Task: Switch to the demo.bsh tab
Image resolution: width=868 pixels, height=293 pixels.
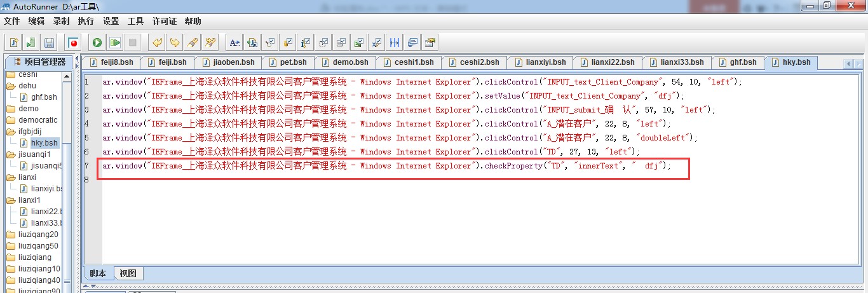Action: pyautogui.click(x=350, y=62)
